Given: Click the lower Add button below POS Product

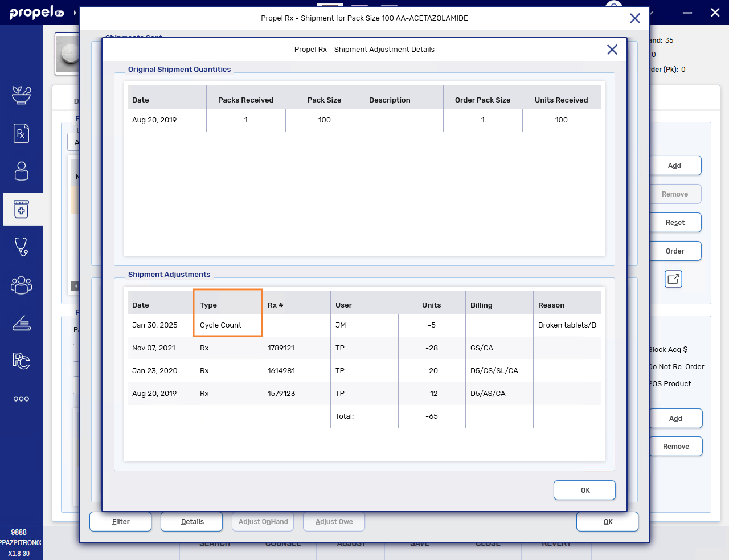Looking at the screenshot, I should point(676,418).
